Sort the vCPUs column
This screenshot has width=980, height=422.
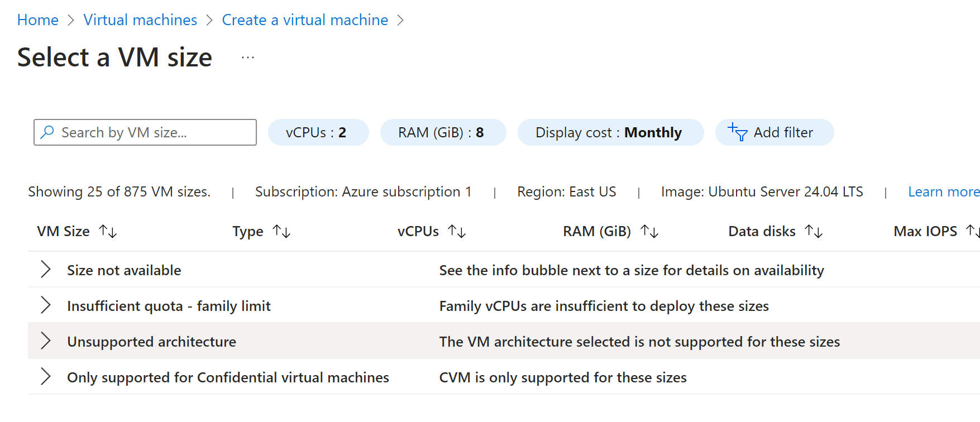coord(457,231)
